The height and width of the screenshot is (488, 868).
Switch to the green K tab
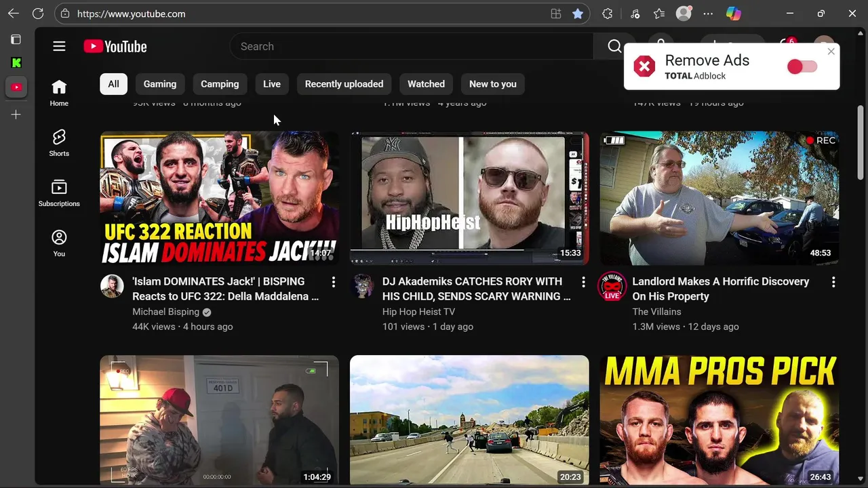[16, 63]
